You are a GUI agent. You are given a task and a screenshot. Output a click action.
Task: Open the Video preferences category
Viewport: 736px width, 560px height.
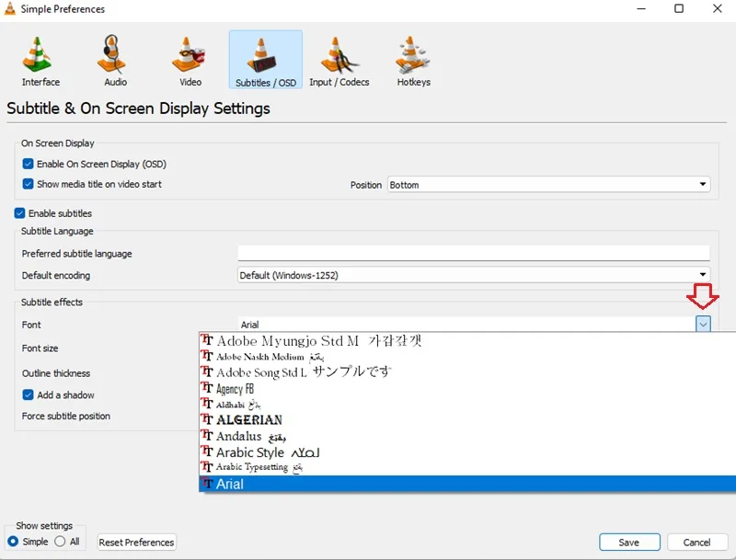click(x=190, y=61)
